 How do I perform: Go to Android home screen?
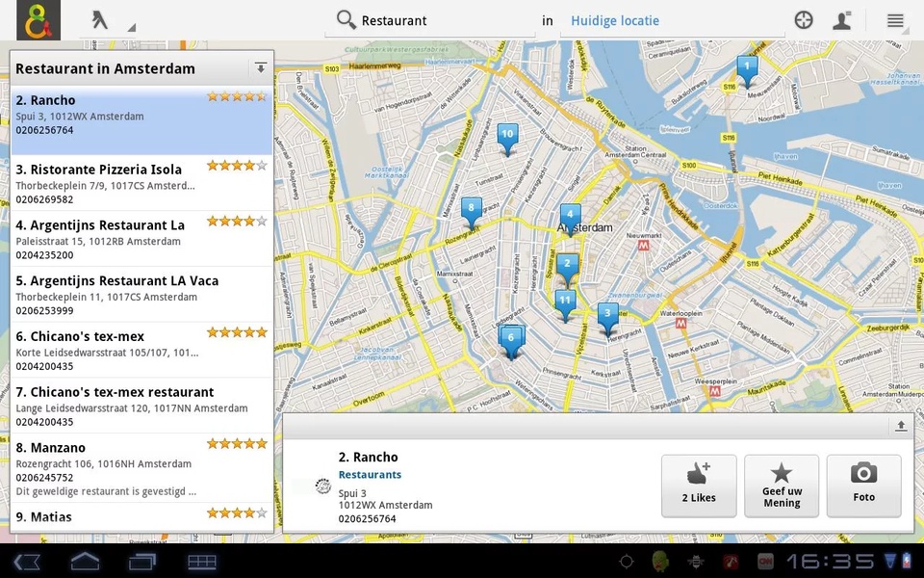click(85, 562)
